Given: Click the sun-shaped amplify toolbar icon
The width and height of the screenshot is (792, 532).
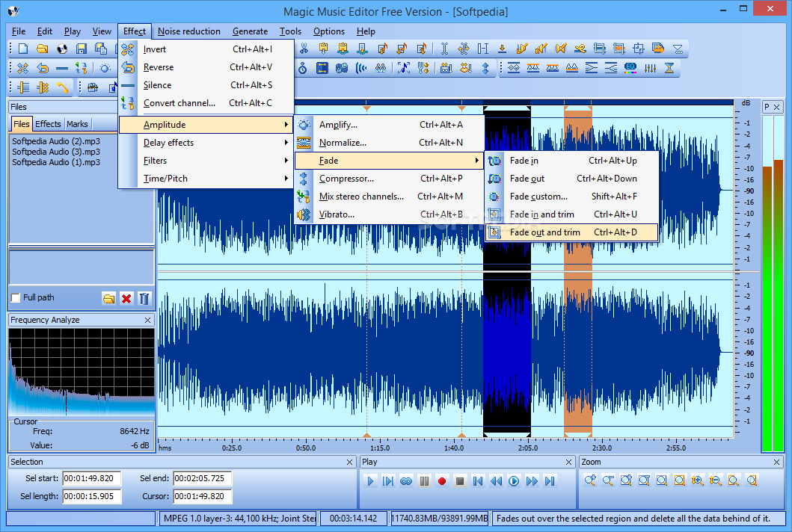Looking at the screenshot, I should (x=105, y=68).
